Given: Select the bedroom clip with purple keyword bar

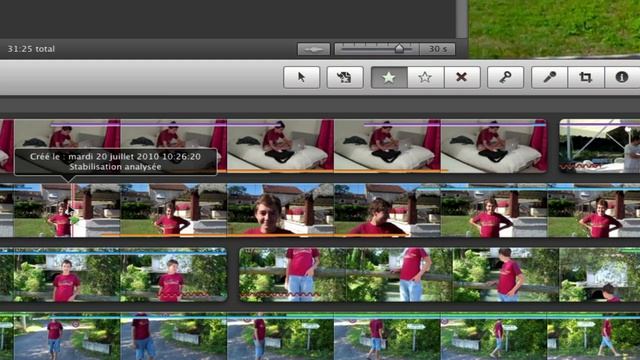Looking at the screenshot, I should [x=273, y=146].
